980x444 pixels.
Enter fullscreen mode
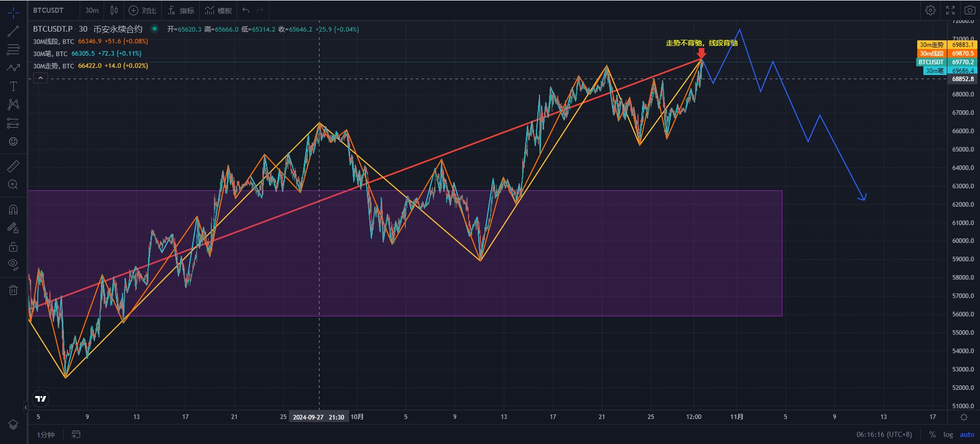(950, 10)
